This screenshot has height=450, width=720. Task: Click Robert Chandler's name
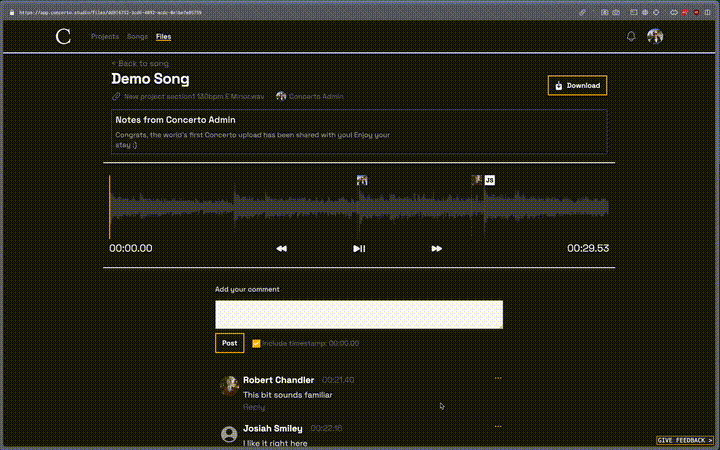(279, 380)
